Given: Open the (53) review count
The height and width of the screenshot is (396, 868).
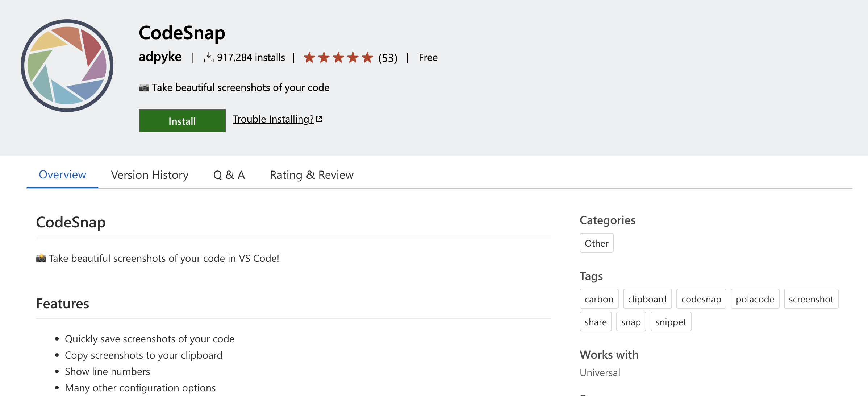Looking at the screenshot, I should pyautogui.click(x=388, y=58).
